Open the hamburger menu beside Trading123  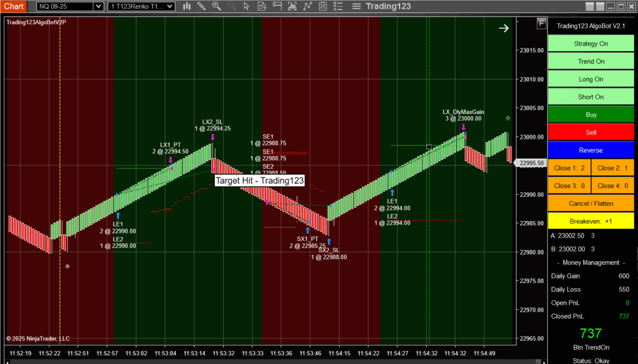coord(356,6)
